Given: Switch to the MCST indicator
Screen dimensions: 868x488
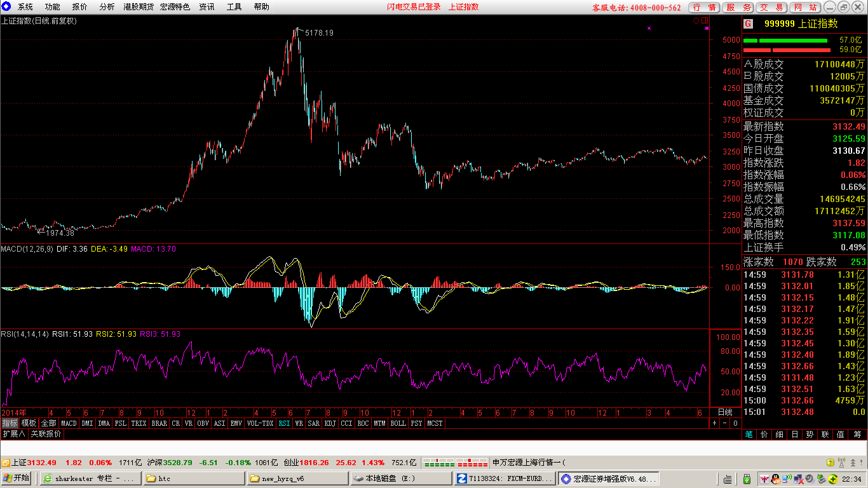Looking at the screenshot, I should point(435,423).
